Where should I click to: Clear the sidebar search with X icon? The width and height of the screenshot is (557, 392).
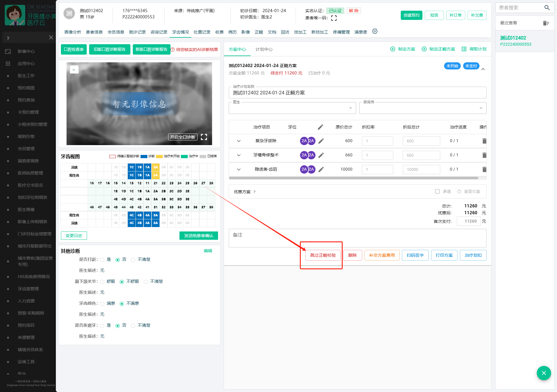pyautogui.click(x=51, y=37)
